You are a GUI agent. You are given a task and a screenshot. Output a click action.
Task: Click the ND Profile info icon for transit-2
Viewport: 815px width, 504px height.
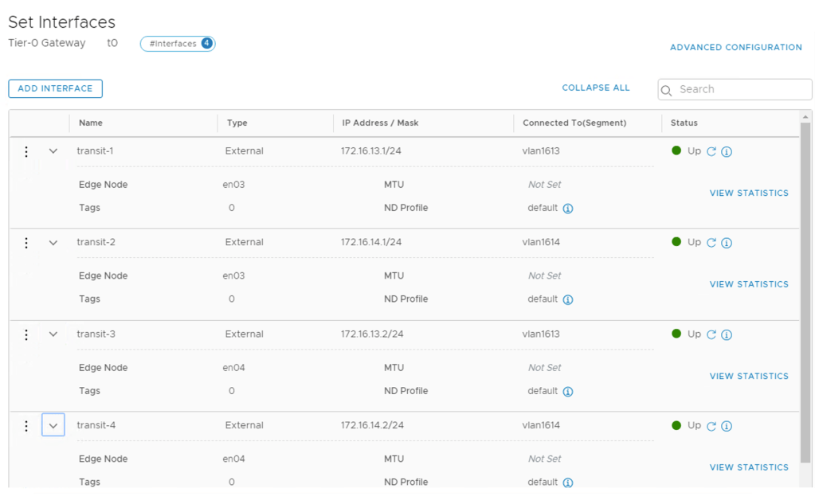[x=570, y=299]
